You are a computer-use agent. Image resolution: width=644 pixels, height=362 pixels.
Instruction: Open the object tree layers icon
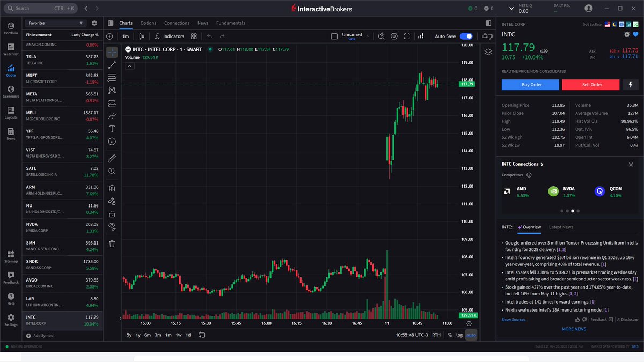(x=488, y=52)
